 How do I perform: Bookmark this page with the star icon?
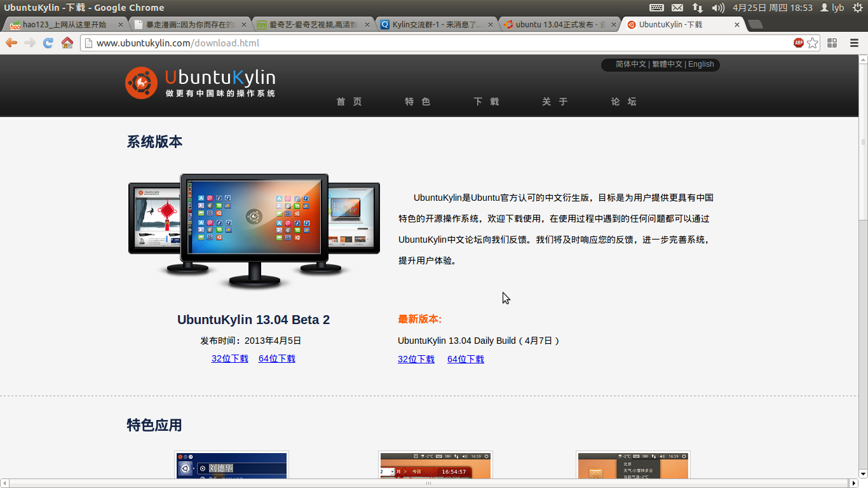(813, 43)
